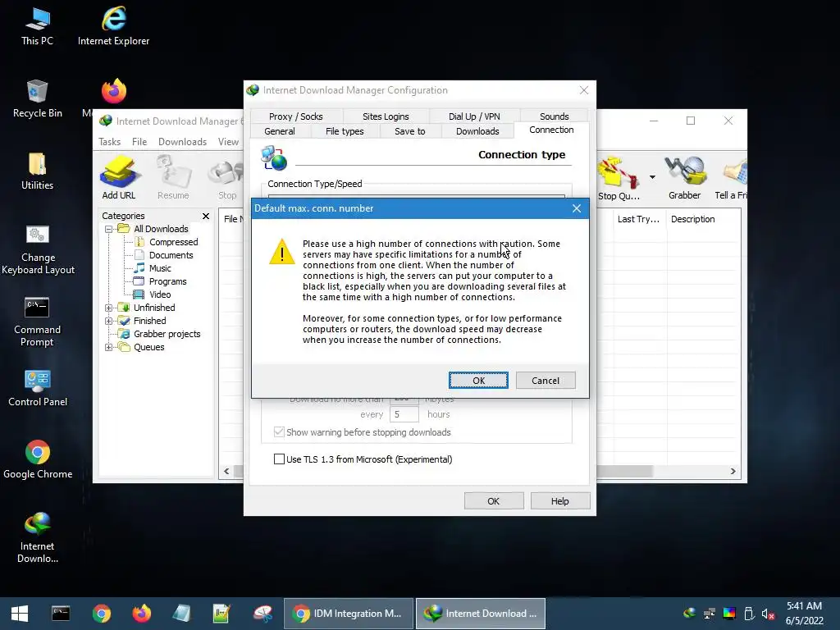This screenshot has height=630, width=840.
Task: Click the Resume toolbar icon
Action: (x=173, y=178)
